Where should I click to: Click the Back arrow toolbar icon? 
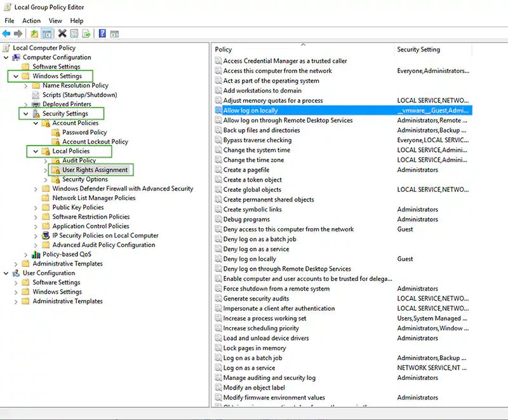click(6, 34)
